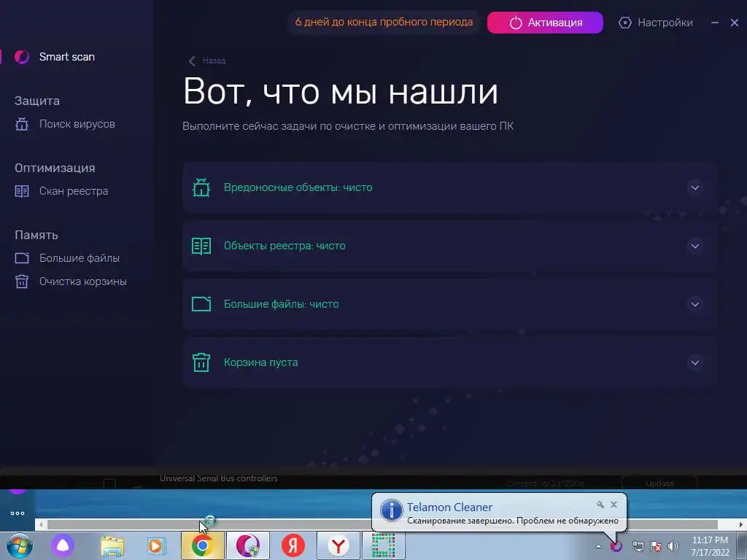Expand Вредоносные объекты row chevron
This screenshot has width=747, height=560.
[695, 187]
